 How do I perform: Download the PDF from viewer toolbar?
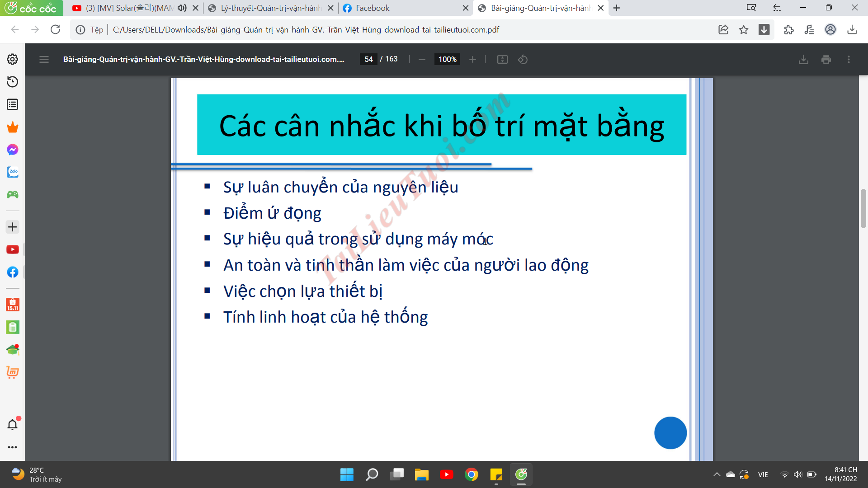coord(803,60)
